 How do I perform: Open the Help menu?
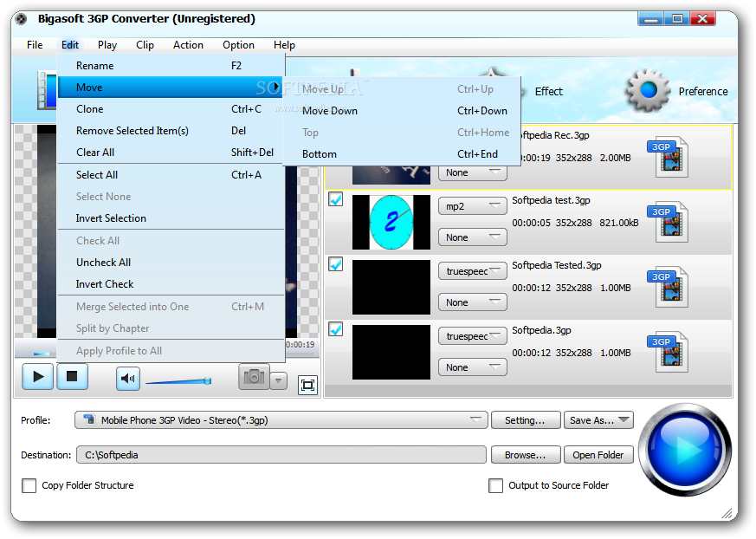[x=284, y=45]
